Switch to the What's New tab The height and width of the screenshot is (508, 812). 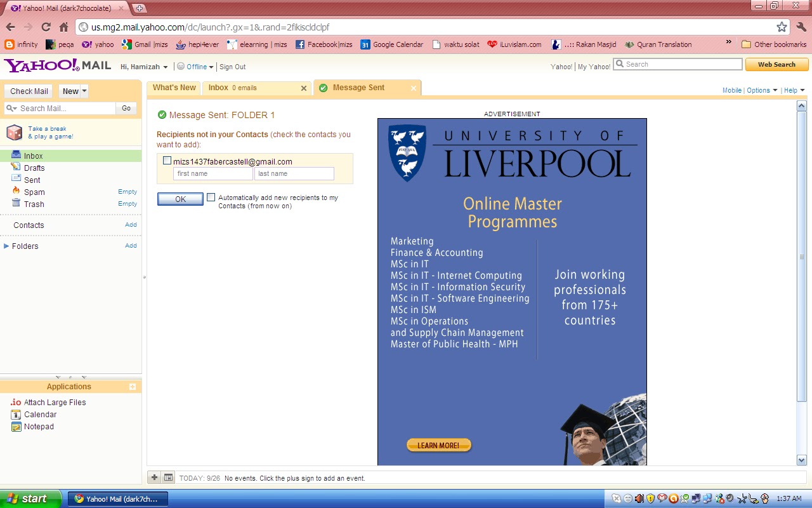tap(174, 88)
